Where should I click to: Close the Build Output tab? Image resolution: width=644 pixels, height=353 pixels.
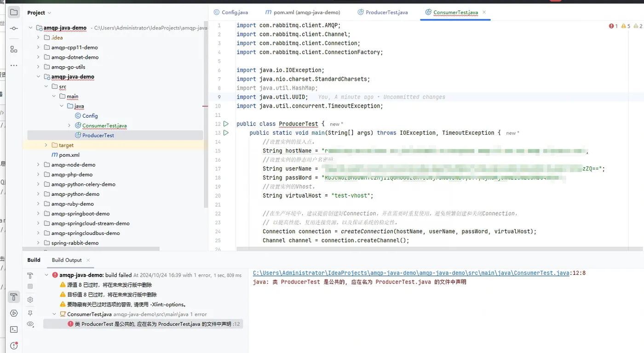(88, 260)
